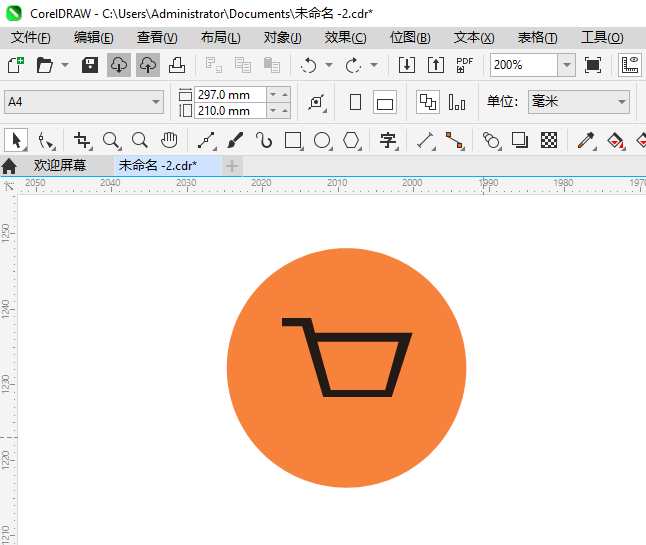Click the Paste icon in the toolbar
This screenshot has height=545, width=646.
[x=272, y=65]
